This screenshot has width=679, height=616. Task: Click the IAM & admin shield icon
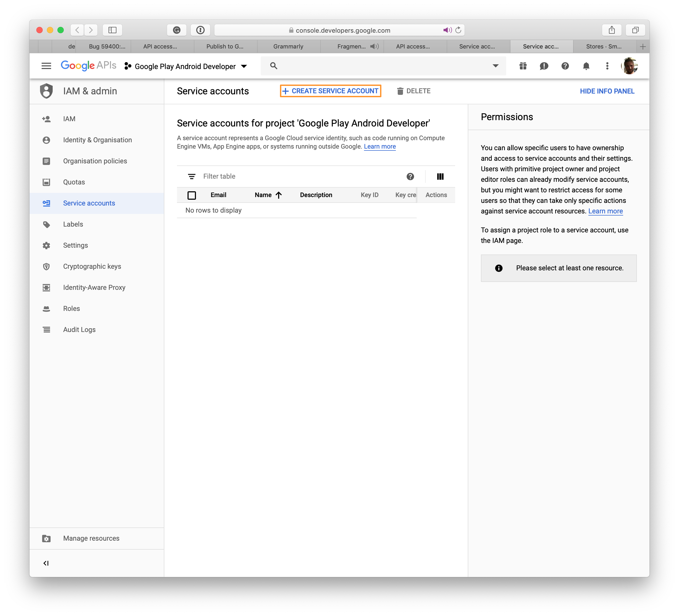pyautogui.click(x=47, y=91)
